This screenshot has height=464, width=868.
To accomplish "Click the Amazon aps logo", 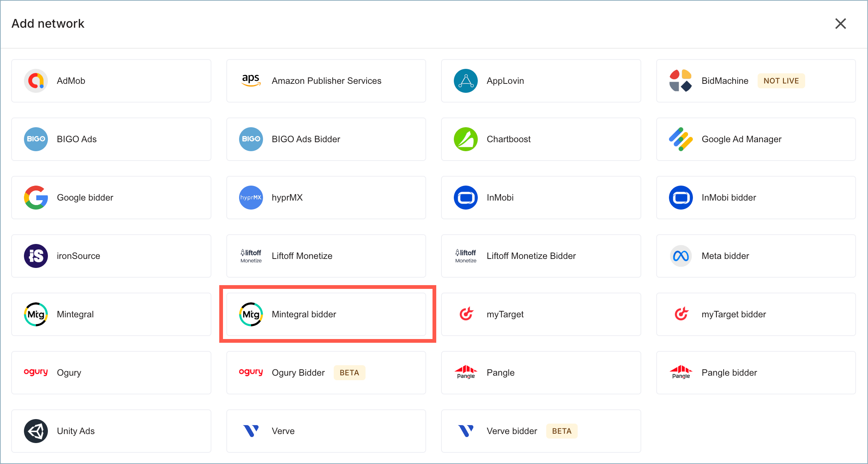I will coord(251,80).
